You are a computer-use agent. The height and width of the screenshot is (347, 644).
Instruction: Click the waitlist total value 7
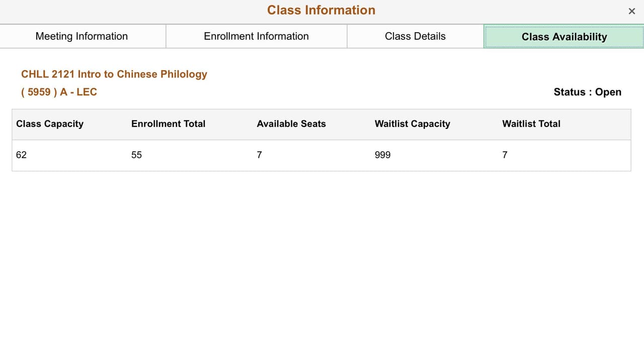(x=505, y=155)
